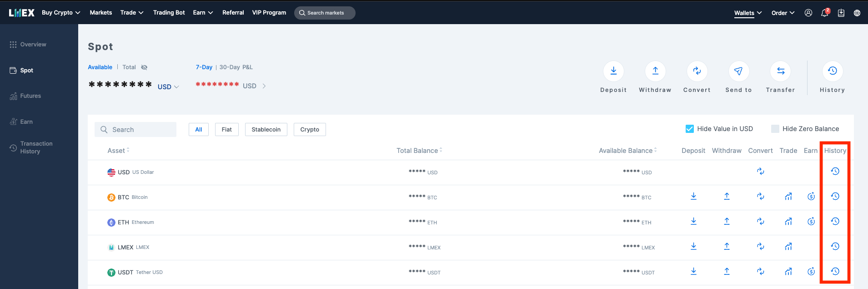Expand the Trade dropdown menu
The width and height of the screenshot is (868, 289).
pos(132,13)
